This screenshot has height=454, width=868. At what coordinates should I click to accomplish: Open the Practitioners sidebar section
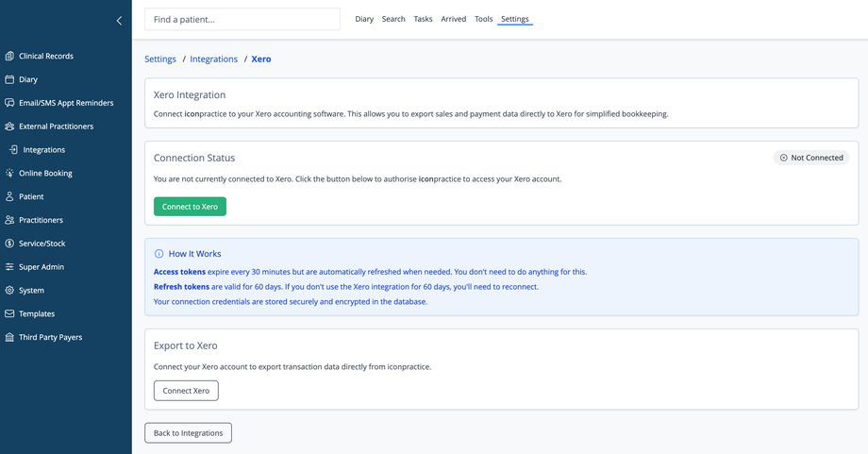tap(41, 220)
